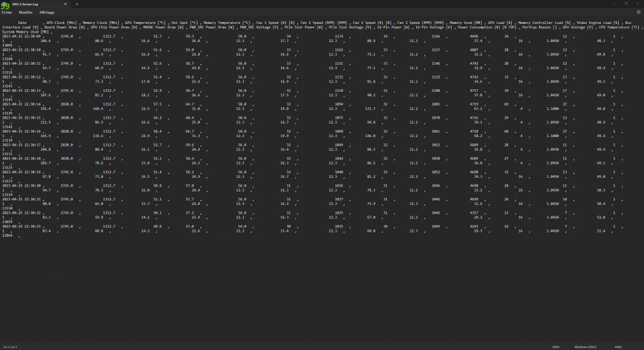The height and width of the screenshot is (350, 644).
Task: Click the System Memory Used [MB] header
Action: click(x=25, y=32)
